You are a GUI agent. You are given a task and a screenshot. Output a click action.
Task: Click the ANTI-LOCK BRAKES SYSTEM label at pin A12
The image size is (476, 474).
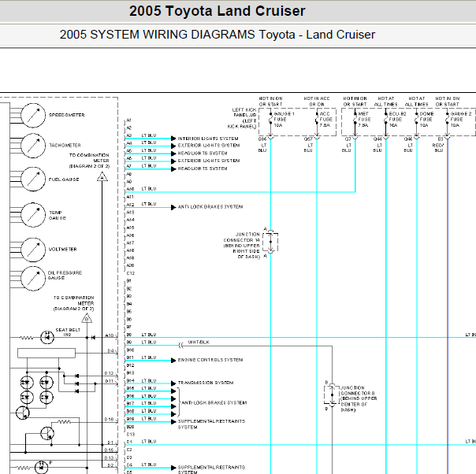click(210, 207)
